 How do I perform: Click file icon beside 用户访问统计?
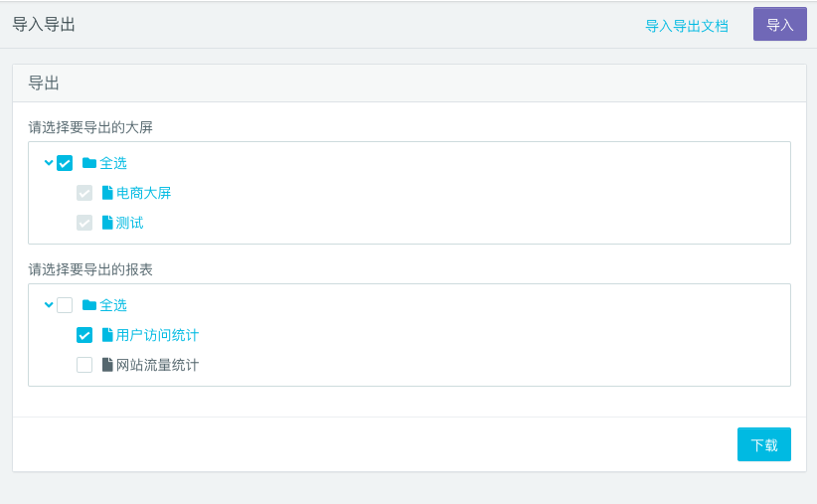[107, 335]
